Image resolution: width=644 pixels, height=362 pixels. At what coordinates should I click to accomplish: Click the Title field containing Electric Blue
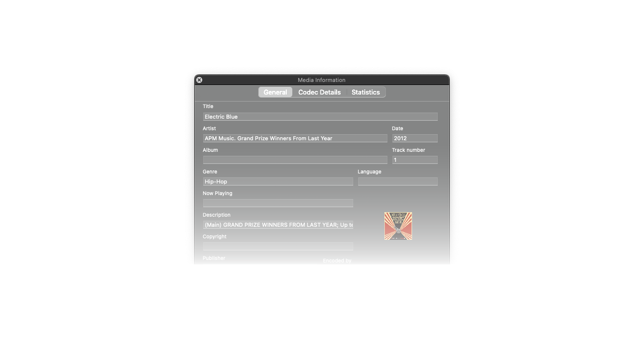[320, 117]
